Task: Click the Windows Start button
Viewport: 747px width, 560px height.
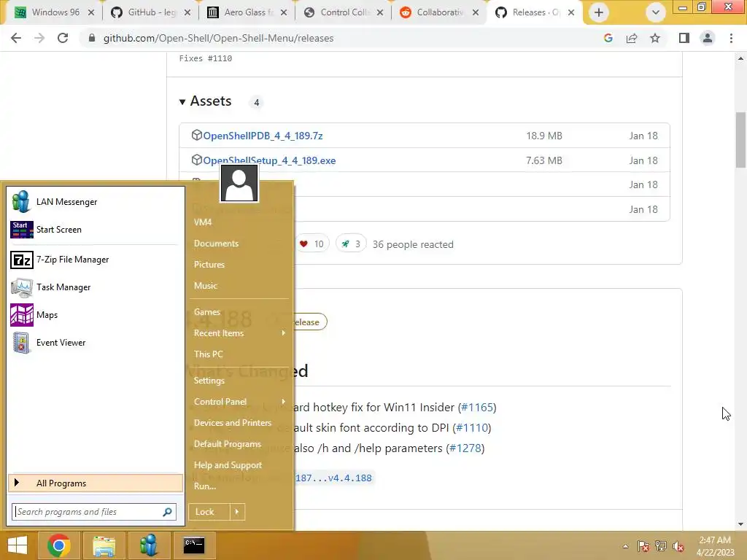Action: (18, 545)
